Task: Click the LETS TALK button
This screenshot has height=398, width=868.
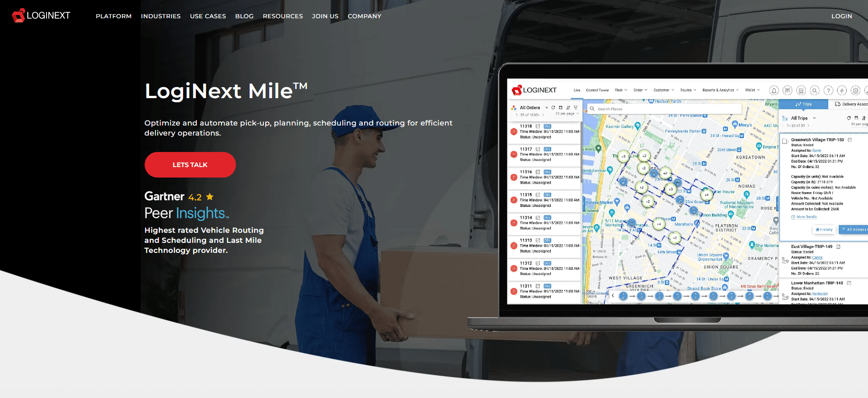Action: [190, 165]
